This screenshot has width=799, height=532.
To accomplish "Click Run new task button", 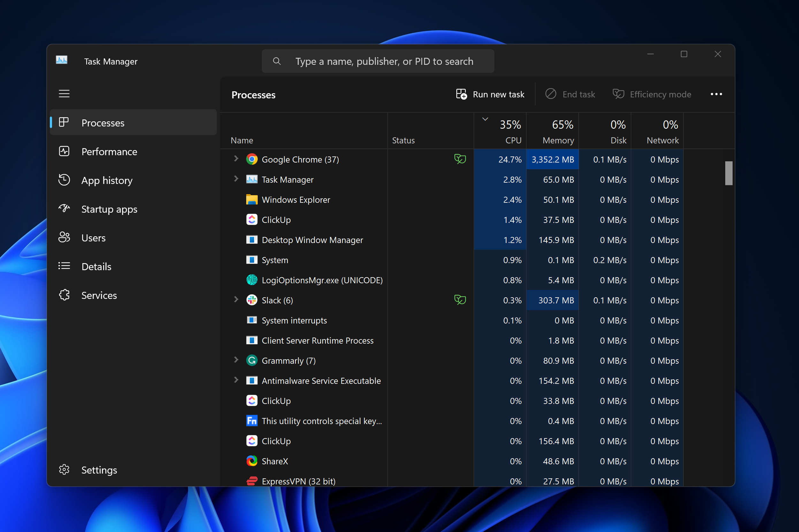I will (490, 94).
